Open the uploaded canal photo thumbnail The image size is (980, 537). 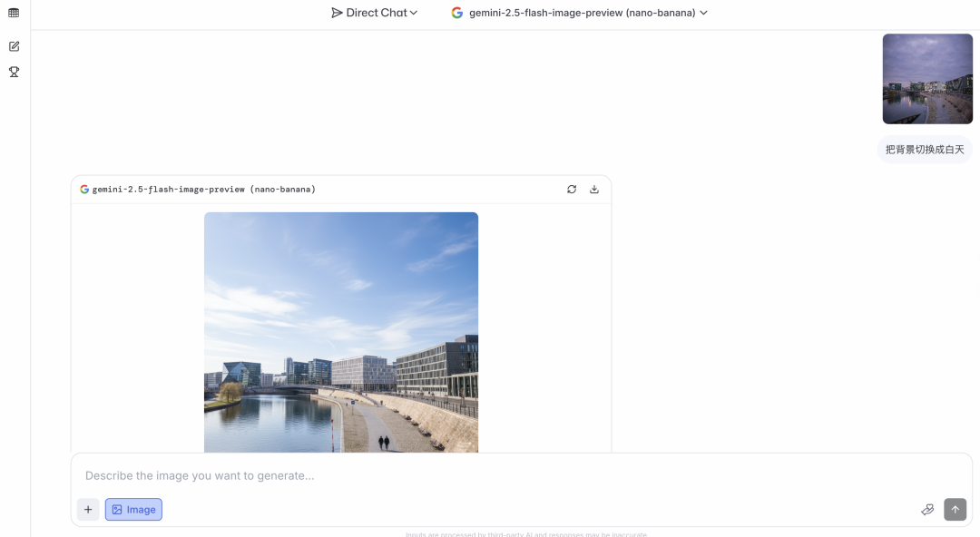[927, 79]
